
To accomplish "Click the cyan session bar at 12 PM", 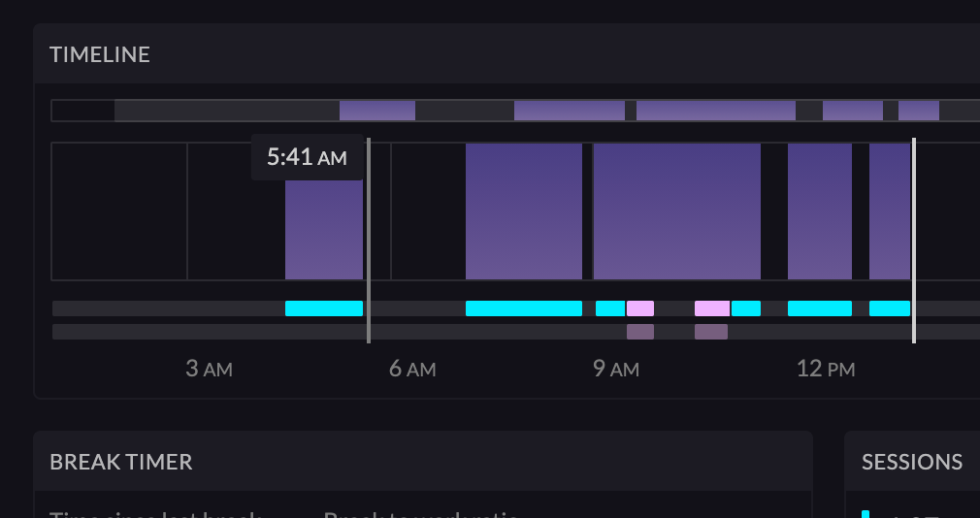I will [x=819, y=308].
